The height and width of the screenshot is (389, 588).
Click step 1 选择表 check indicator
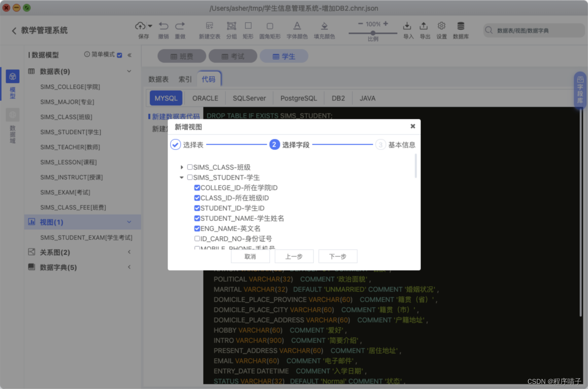click(x=175, y=145)
